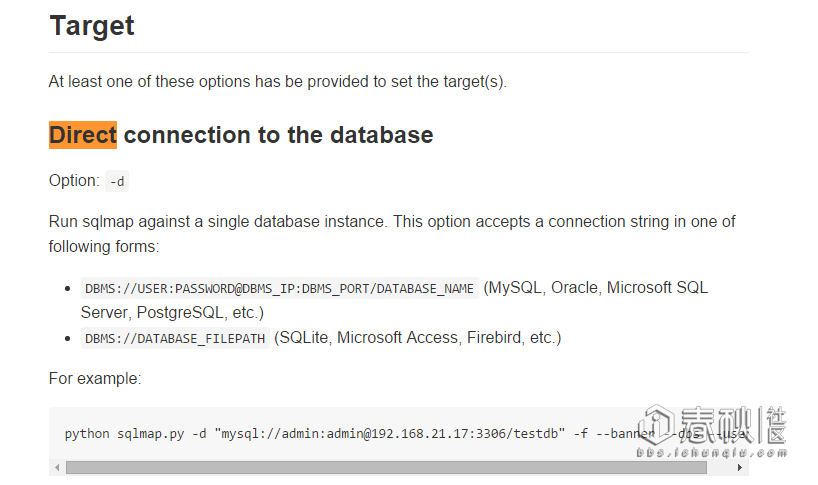Click the DBMS://DATABASE_FILEPATH code snippet
This screenshot has height=485, width=818.
point(175,339)
